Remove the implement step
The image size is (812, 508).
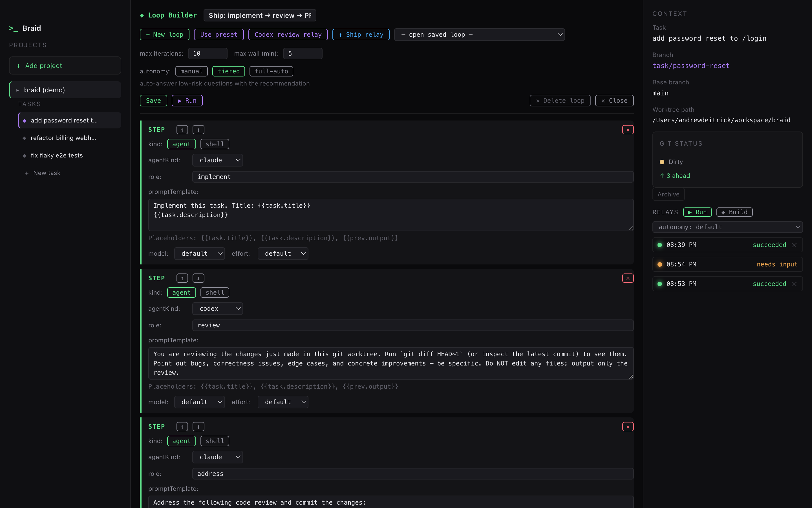(628, 130)
